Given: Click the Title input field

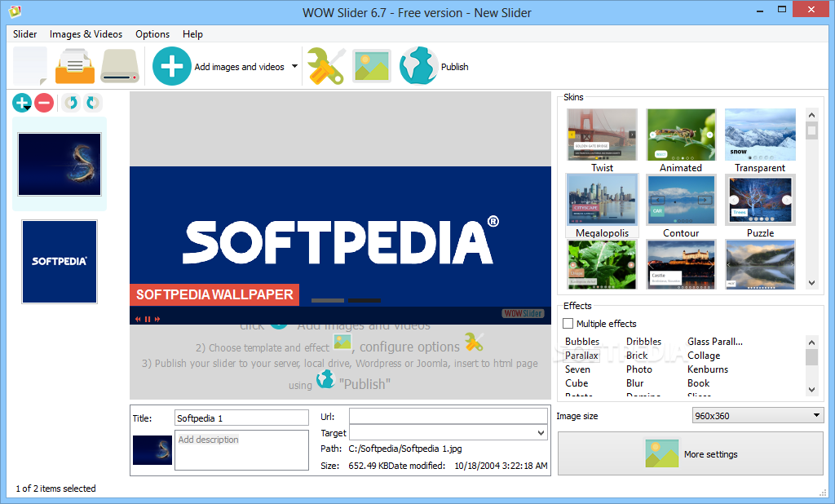Looking at the screenshot, I should point(241,418).
